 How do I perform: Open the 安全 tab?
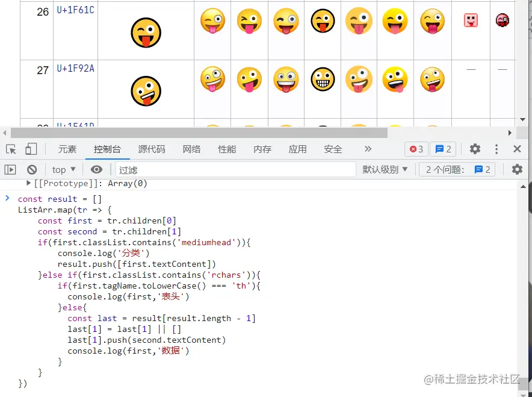click(x=332, y=149)
